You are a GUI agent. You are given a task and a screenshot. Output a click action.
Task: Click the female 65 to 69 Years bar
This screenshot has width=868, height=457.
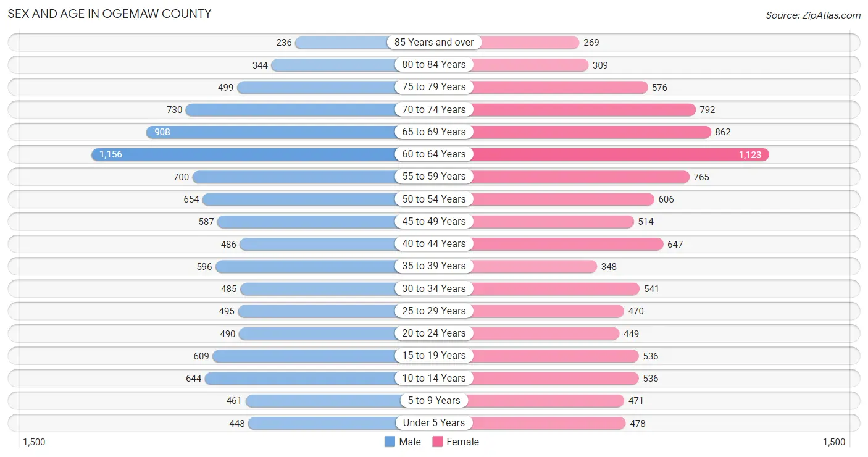[x=591, y=132]
